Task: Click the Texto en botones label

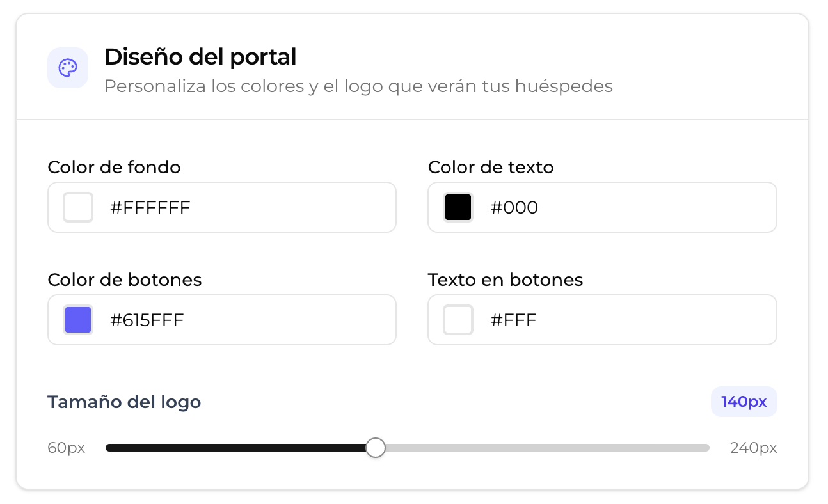Action: coord(506,280)
